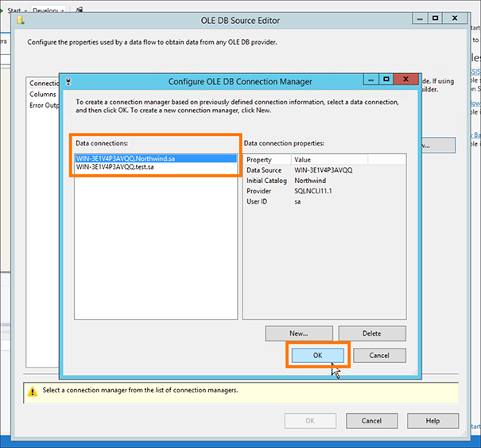
Task: Click the Value column header
Action: (x=329, y=160)
